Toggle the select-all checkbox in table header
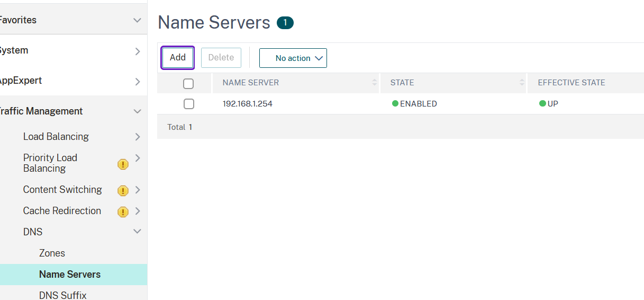This screenshot has width=644, height=300. pos(188,83)
